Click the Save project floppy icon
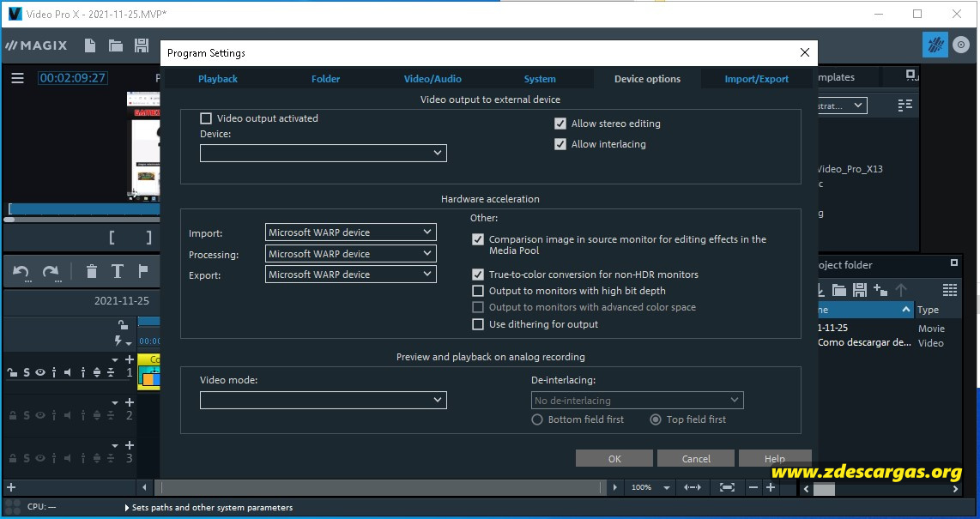980x519 pixels. tap(142, 45)
